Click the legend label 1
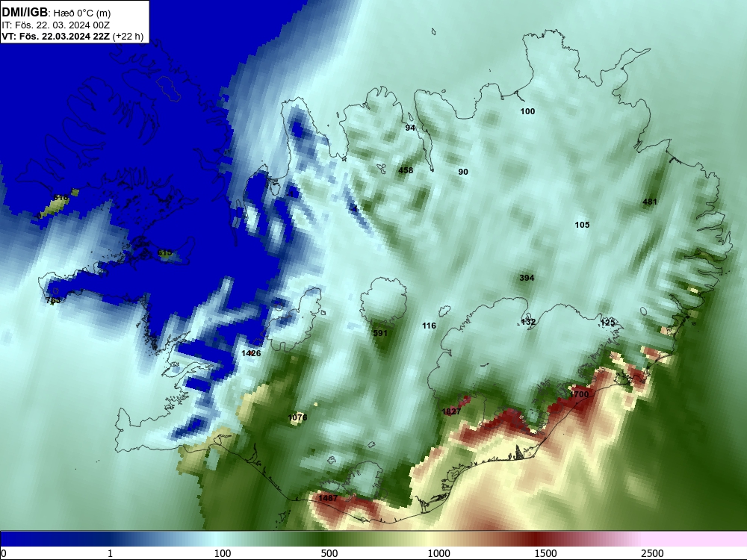 tap(111, 553)
